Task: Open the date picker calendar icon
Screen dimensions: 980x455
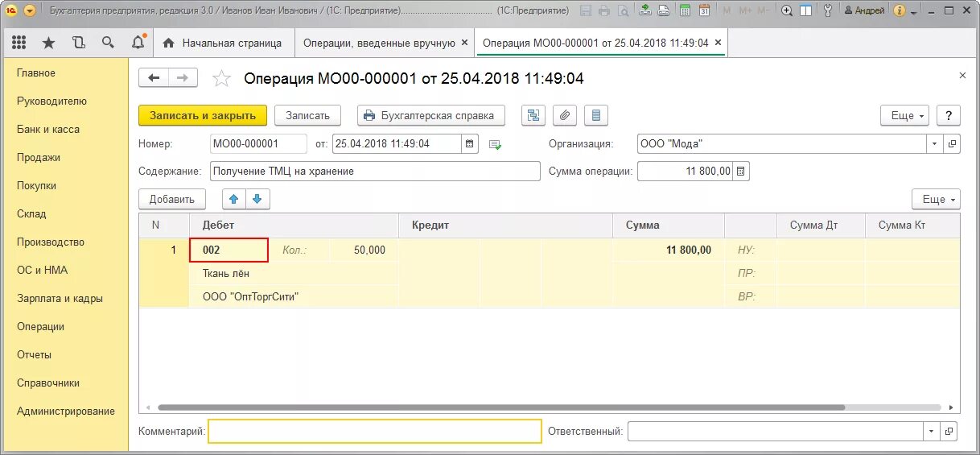Action: [x=470, y=144]
